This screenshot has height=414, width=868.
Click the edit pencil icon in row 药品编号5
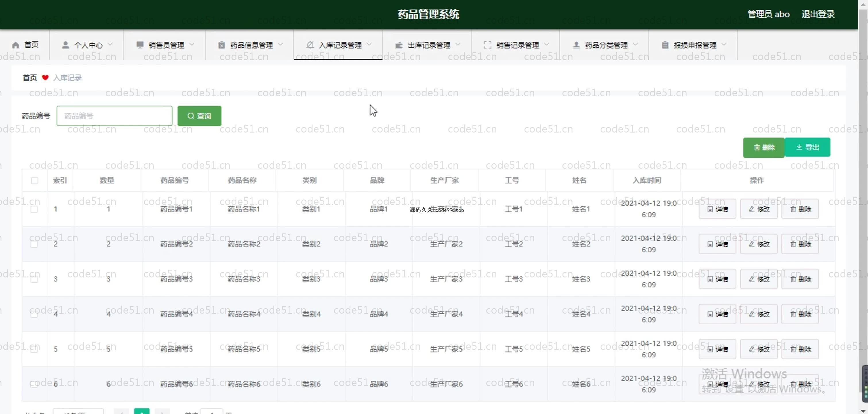[x=751, y=349]
